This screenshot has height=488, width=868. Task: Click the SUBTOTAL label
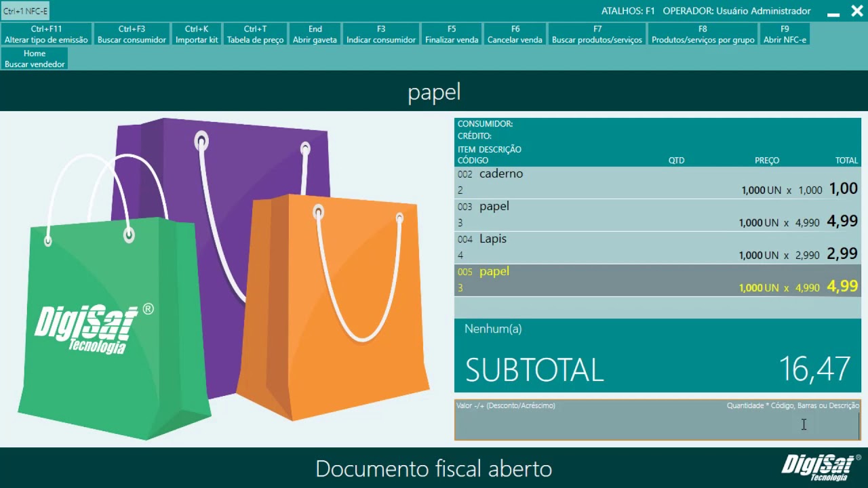pyautogui.click(x=534, y=370)
